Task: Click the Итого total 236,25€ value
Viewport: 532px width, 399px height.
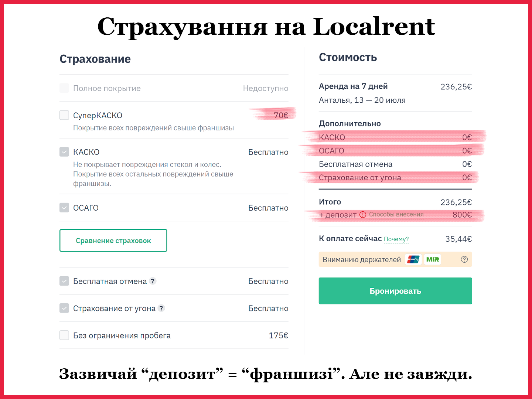Action: [456, 202]
